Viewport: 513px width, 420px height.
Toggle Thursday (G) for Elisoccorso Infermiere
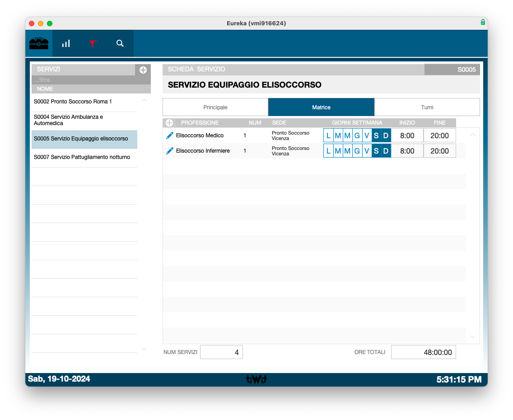(357, 151)
